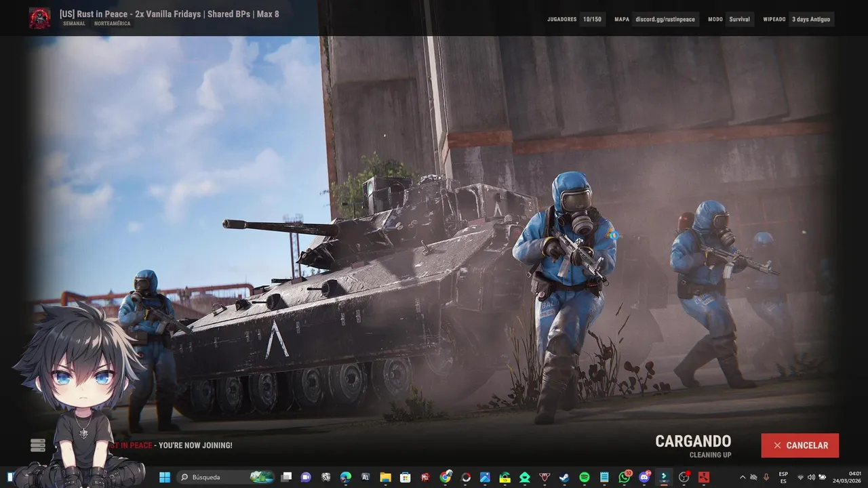Open the Photos app in the taskbar

tap(485, 477)
